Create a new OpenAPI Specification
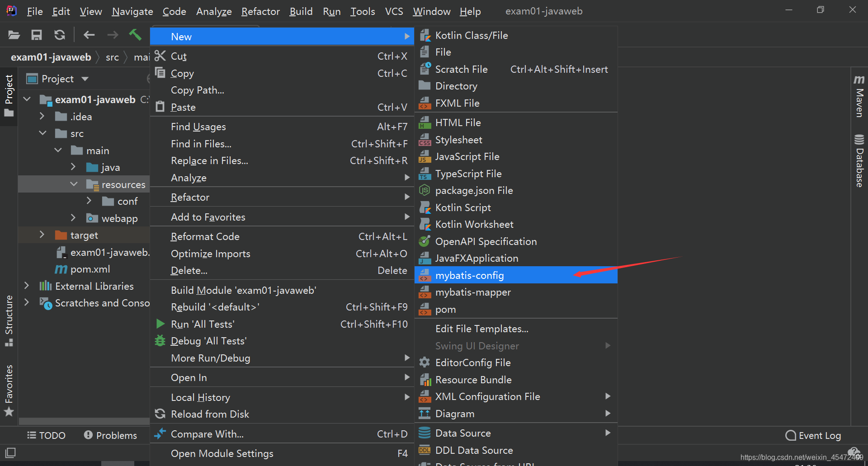 tap(516, 241)
